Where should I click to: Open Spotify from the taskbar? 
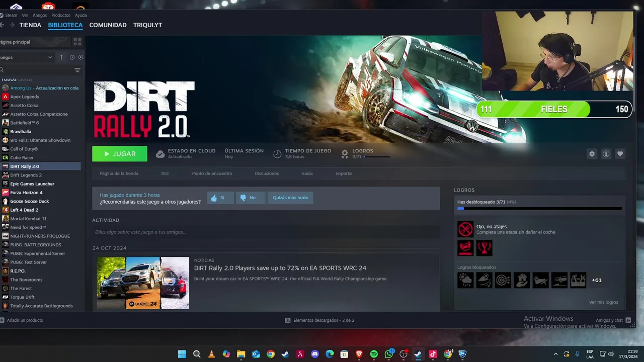tap(374, 354)
